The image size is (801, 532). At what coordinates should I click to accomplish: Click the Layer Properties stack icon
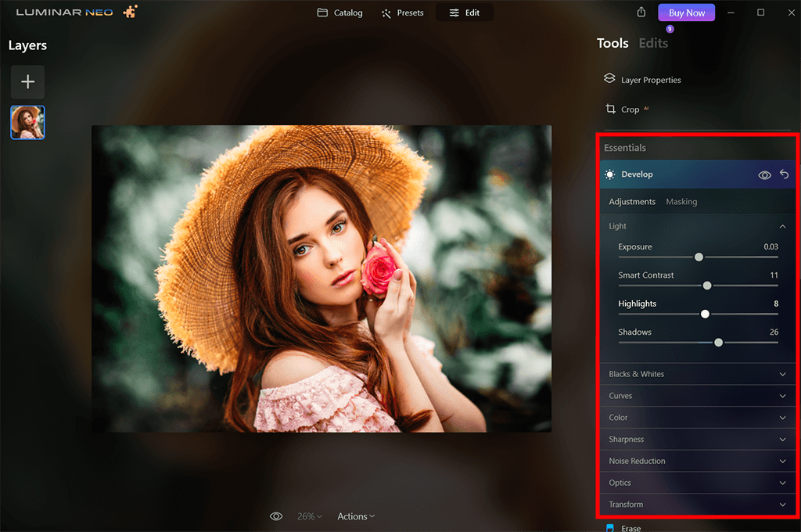[x=609, y=78]
